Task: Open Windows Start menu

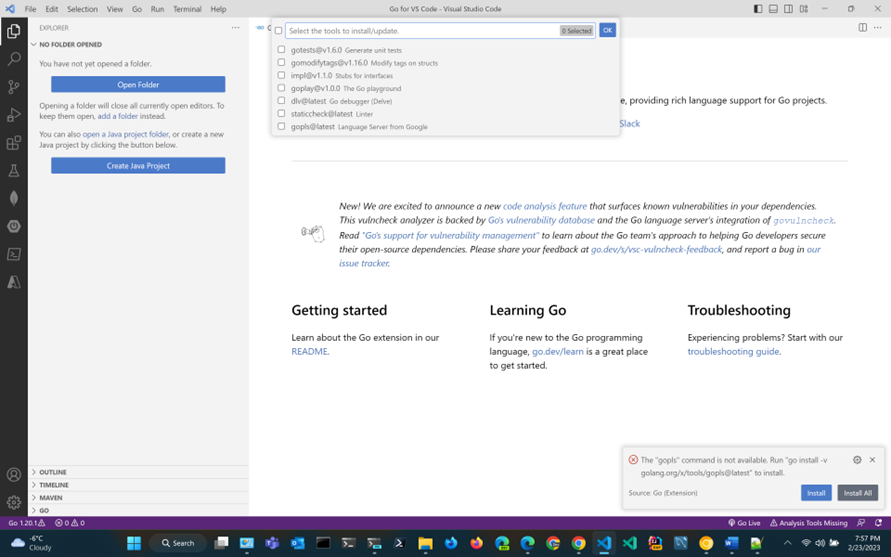Action: (134, 543)
